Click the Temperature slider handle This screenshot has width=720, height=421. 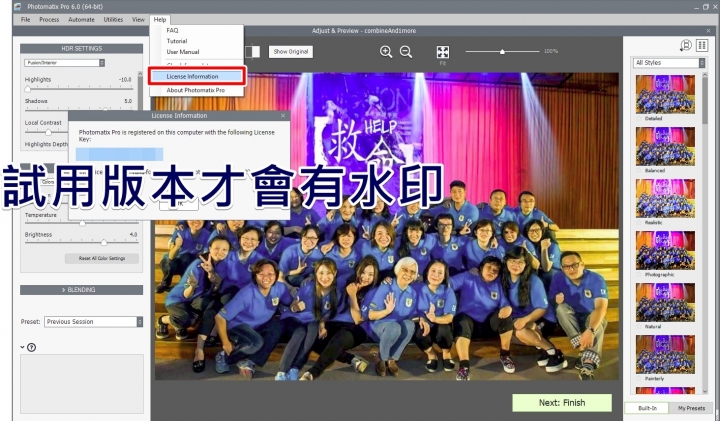[x=82, y=224]
